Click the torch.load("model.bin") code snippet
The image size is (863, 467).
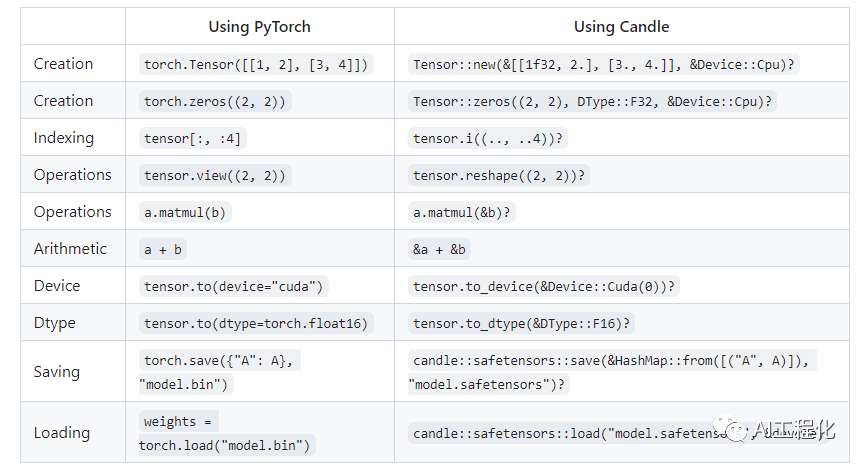[x=225, y=445]
